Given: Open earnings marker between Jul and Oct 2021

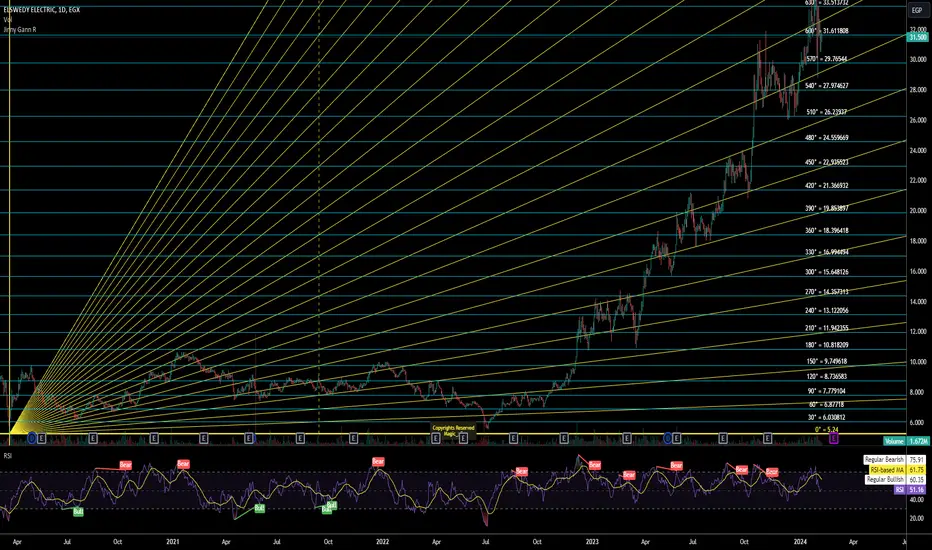Looking at the screenshot, I should click(x=300, y=438).
